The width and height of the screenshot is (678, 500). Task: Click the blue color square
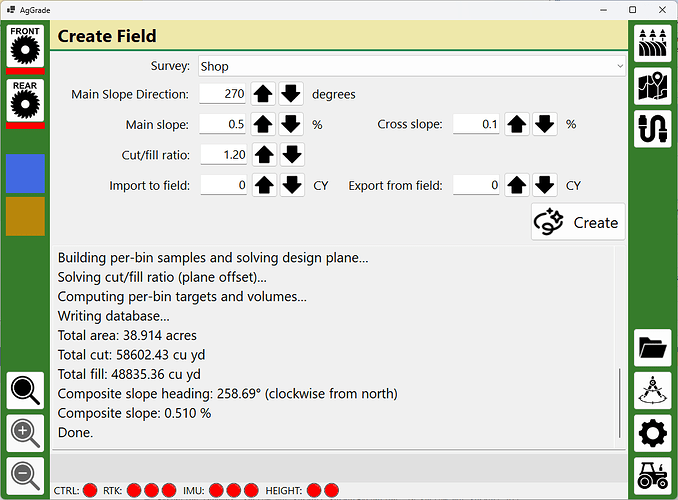point(25,173)
